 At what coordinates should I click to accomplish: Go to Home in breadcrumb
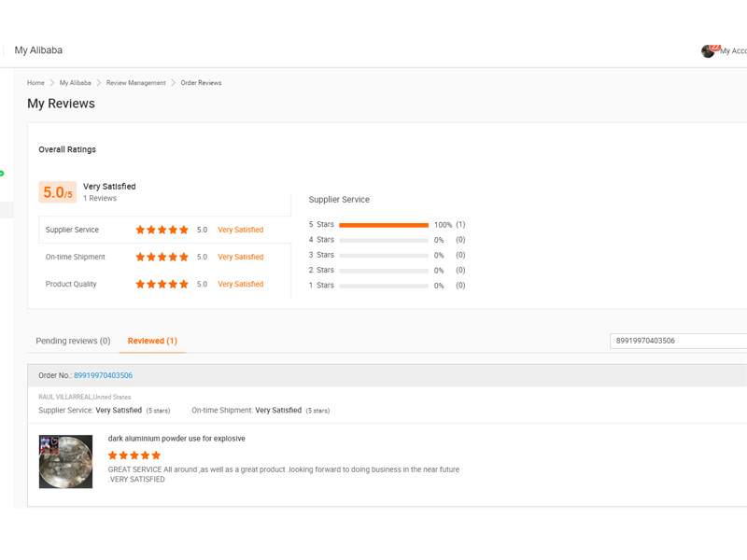tap(35, 83)
